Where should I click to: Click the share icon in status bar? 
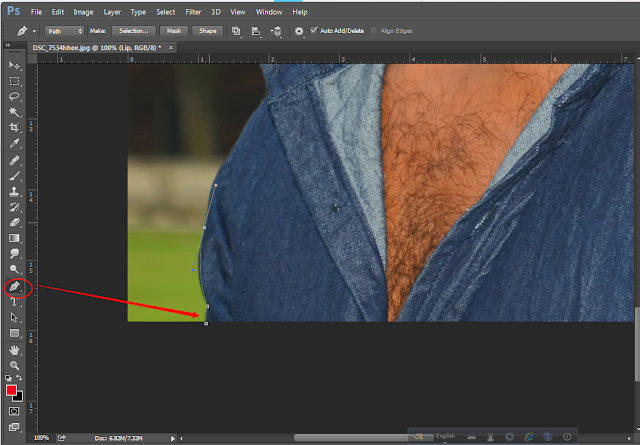pos(62,438)
